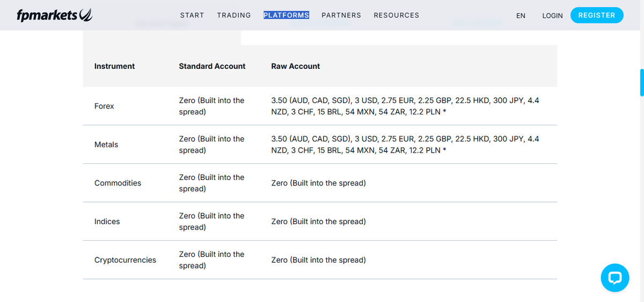The image size is (644, 302).
Task: Click Indices Raw Account cell text
Action: [x=319, y=221]
